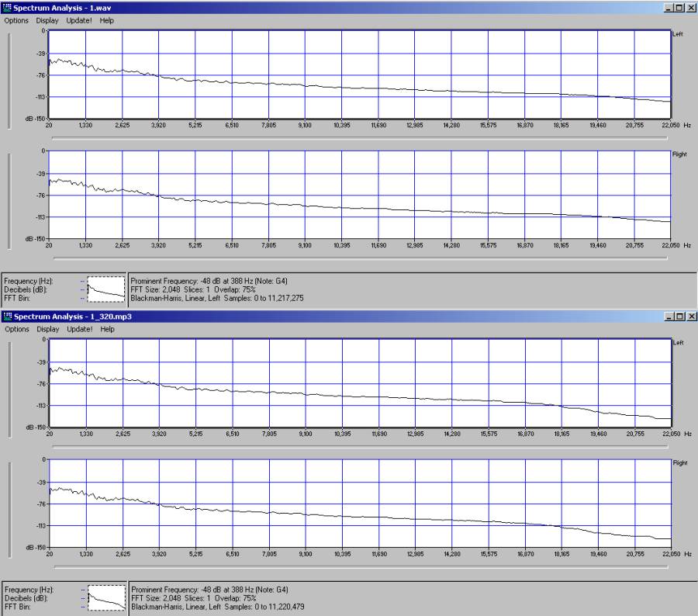Close the 1.wav Spectrum Analysis window
The height and width of the screenshot is (616, 698).
click(x=690, y=8)
